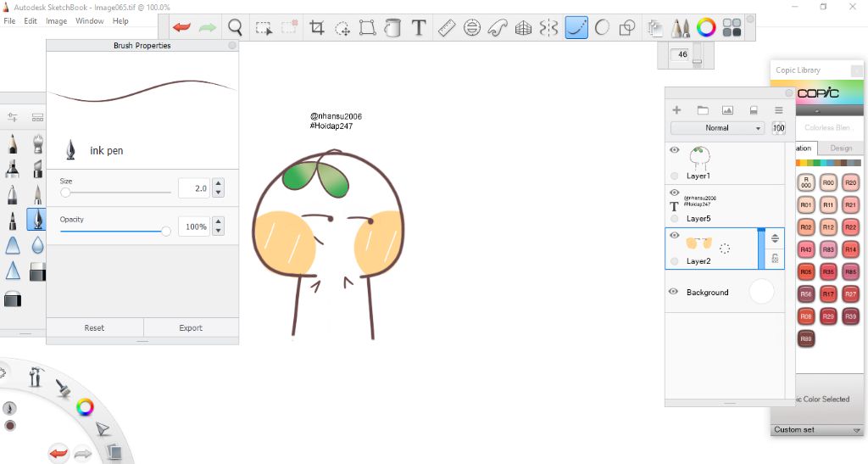Open the Image menu
Screen dimensions: 868x464
pos(57,21)
